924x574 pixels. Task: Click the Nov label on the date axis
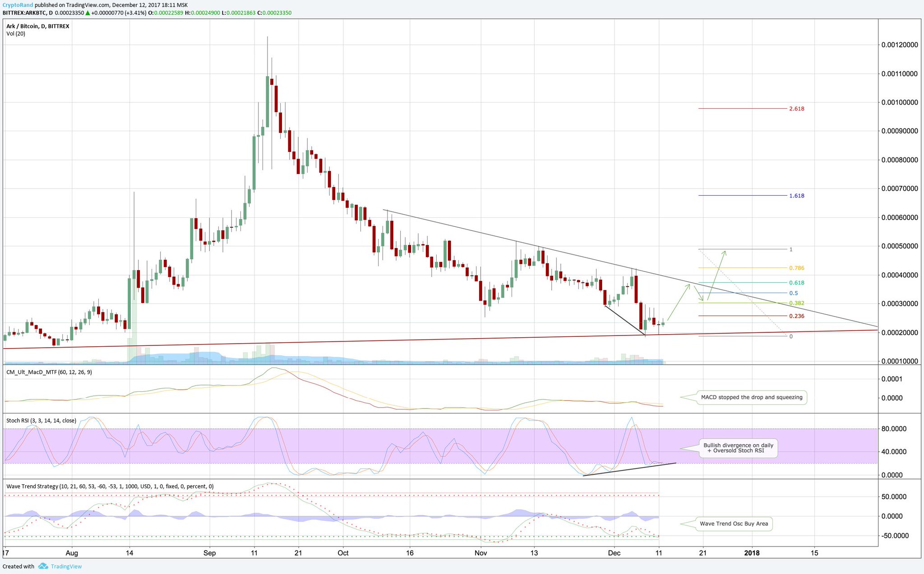point(481,552)
